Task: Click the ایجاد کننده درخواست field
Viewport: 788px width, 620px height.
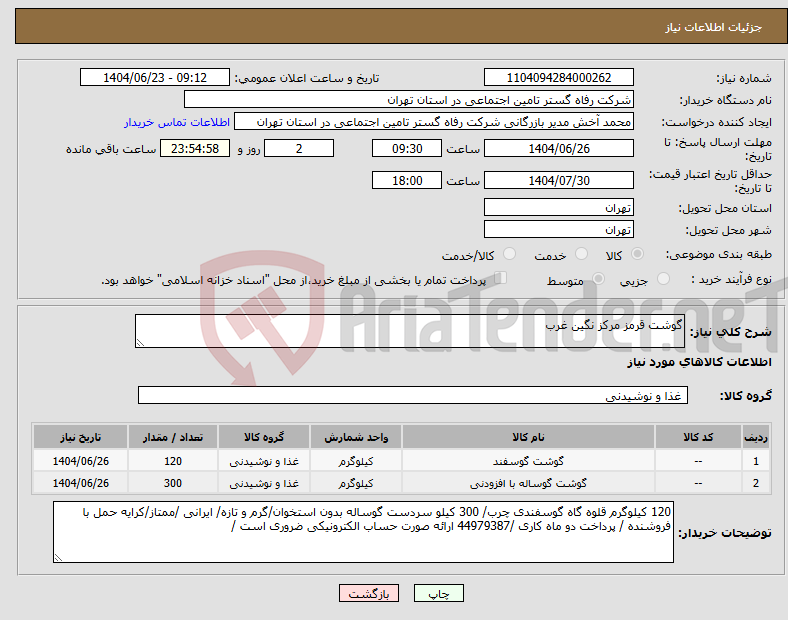Action: pos(434,122)
